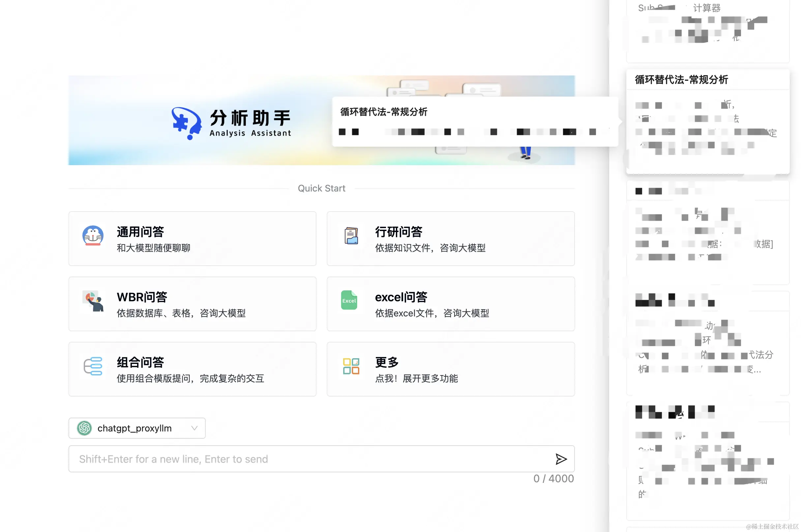This screenshot has width=801, height=532.
Task: Click the colored grid icon for 更多
Action: click(351, 366)
